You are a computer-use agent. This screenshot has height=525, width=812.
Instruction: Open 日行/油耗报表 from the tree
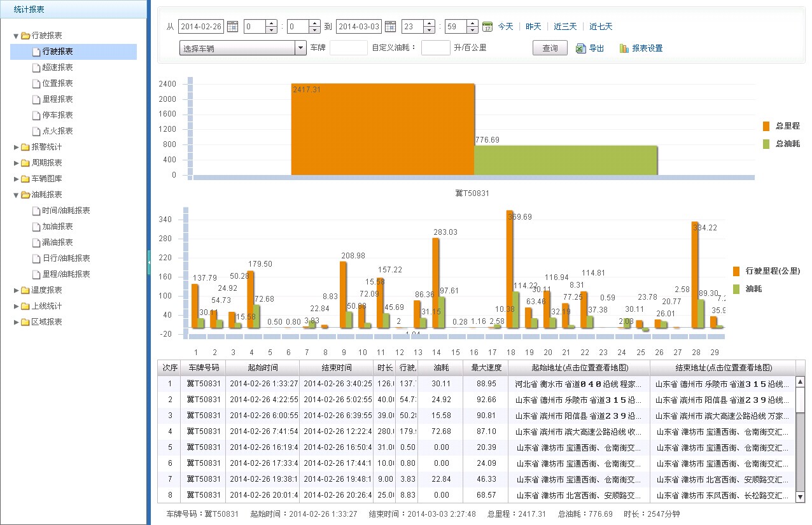click(x=66, y=258)
